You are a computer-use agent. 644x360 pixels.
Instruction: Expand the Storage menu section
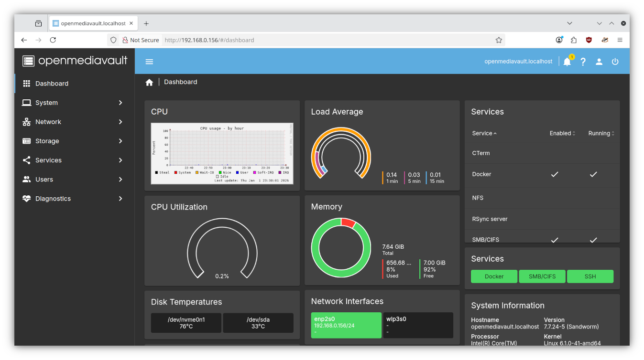pos(74,141)
